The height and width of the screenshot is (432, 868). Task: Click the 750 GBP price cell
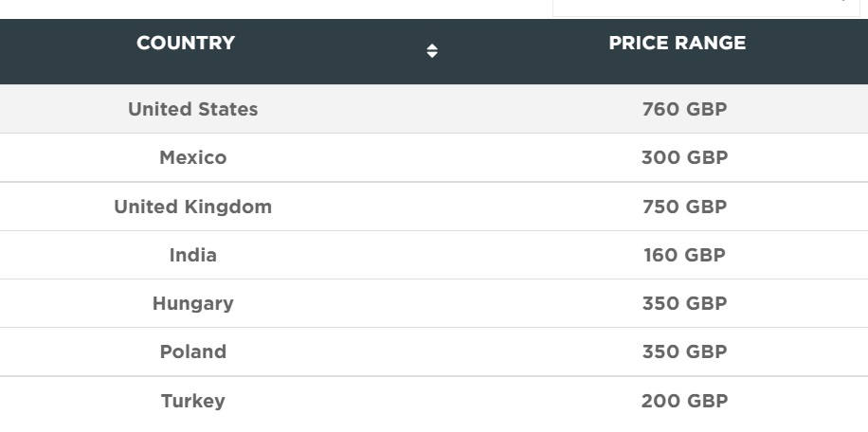tap(684, 207)
